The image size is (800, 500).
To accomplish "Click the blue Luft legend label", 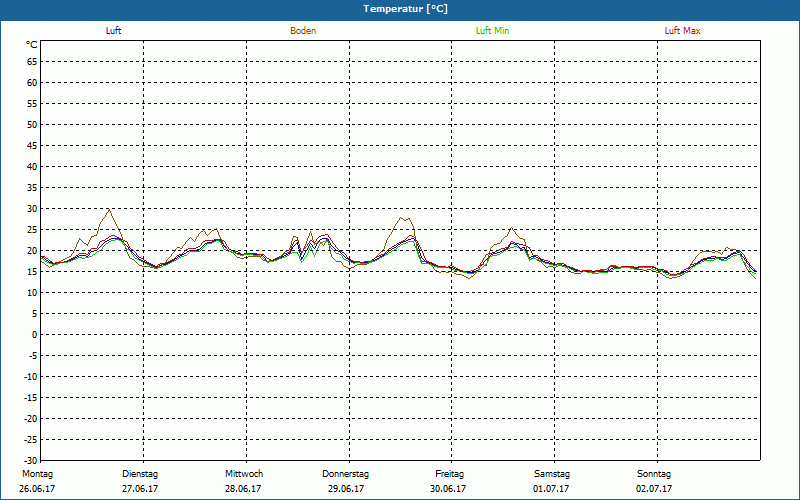I will tap(113, 31).
